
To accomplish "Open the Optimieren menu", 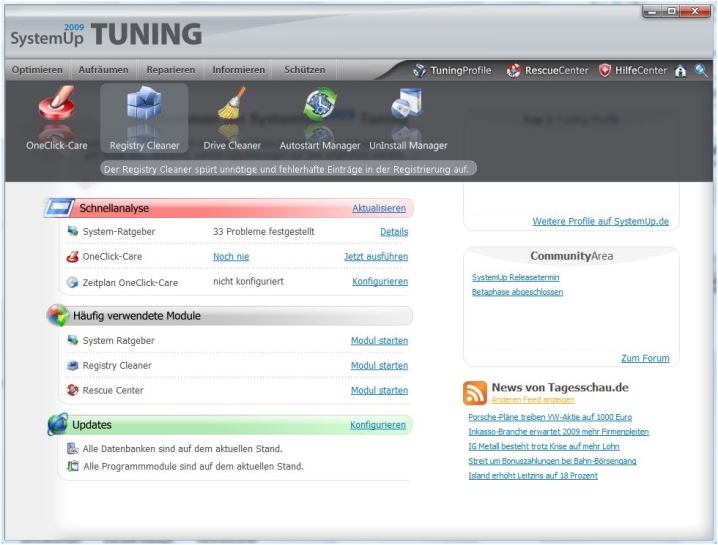I will click(37, 70).
